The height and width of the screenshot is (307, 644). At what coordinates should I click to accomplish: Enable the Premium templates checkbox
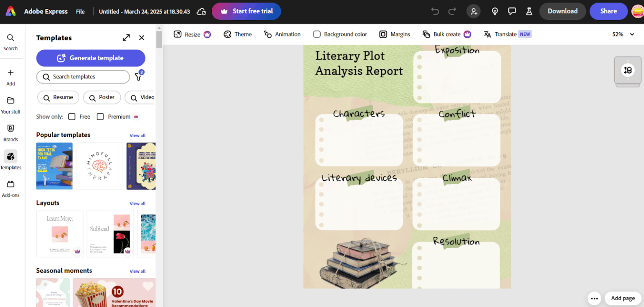[100, 117]
